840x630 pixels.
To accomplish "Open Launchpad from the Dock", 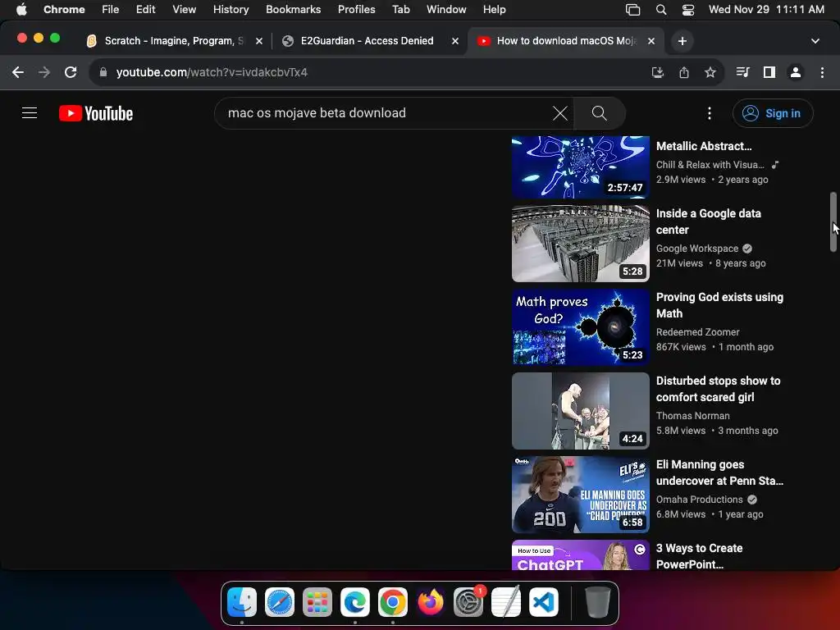I will pyautogui.click(x=317, y=602).
